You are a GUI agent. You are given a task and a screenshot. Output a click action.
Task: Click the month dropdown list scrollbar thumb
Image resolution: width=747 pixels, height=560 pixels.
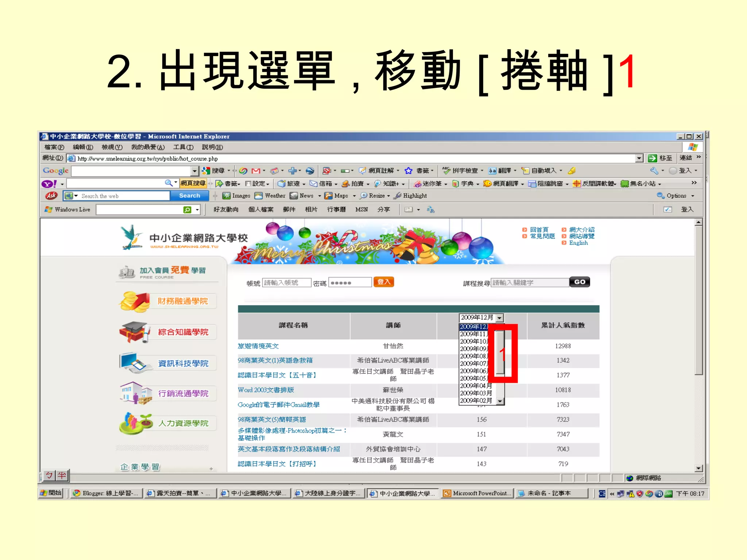tap(500, 353)
